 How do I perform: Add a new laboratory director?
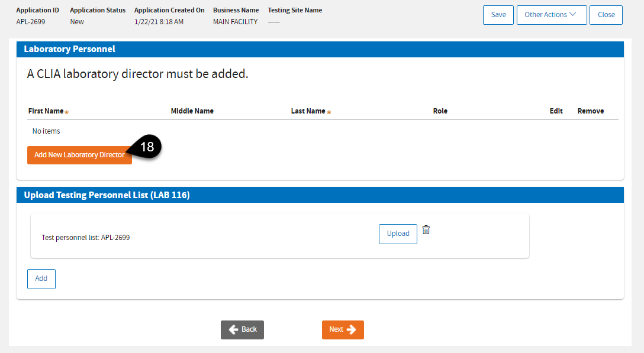pyautogui.click(x=79, y=155)
